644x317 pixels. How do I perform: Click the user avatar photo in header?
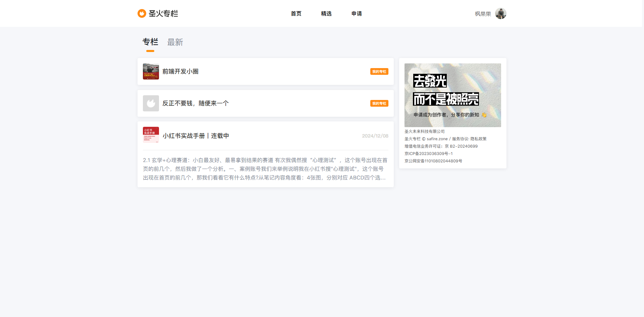point(500,14)
